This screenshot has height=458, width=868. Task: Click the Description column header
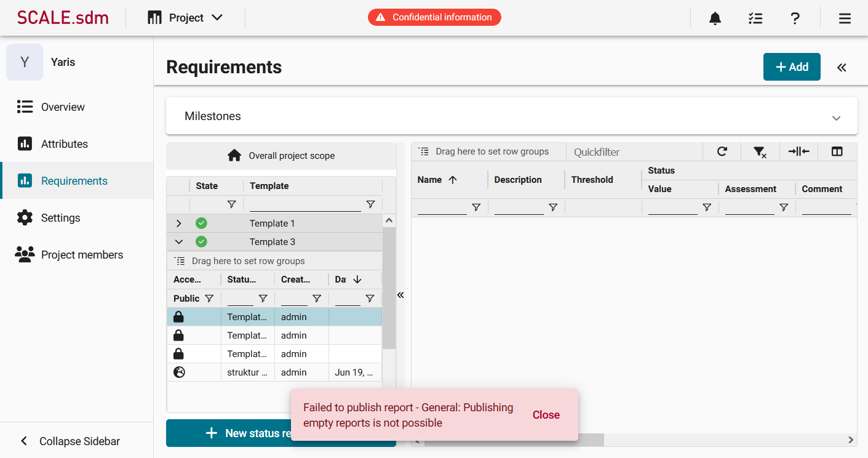pyautogui.click(x=518, y=180)
